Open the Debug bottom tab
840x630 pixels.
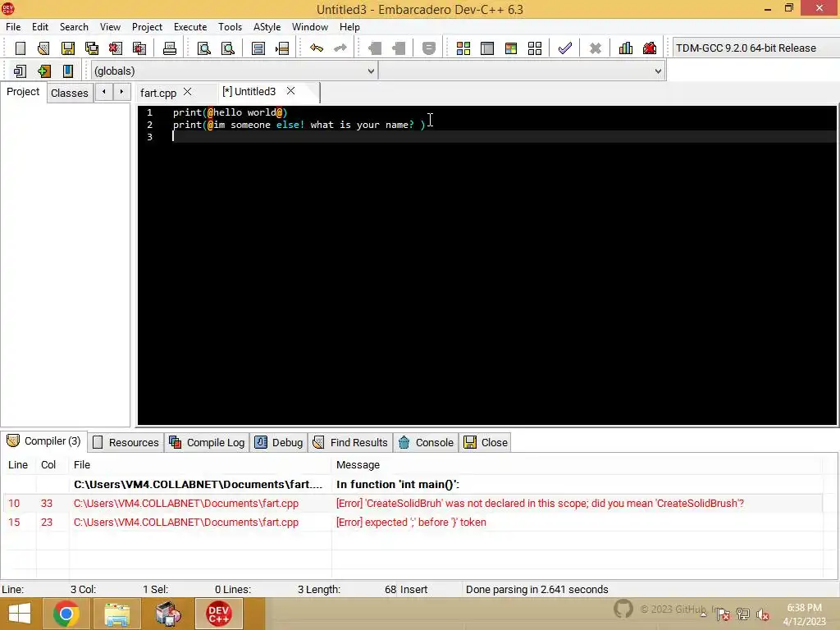click(x=279, y=442)
